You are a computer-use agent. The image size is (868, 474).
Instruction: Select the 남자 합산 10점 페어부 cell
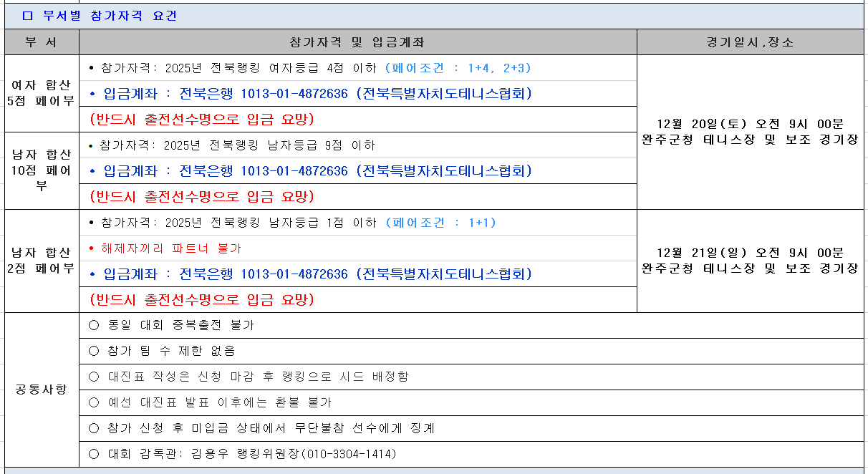point(41,170)
